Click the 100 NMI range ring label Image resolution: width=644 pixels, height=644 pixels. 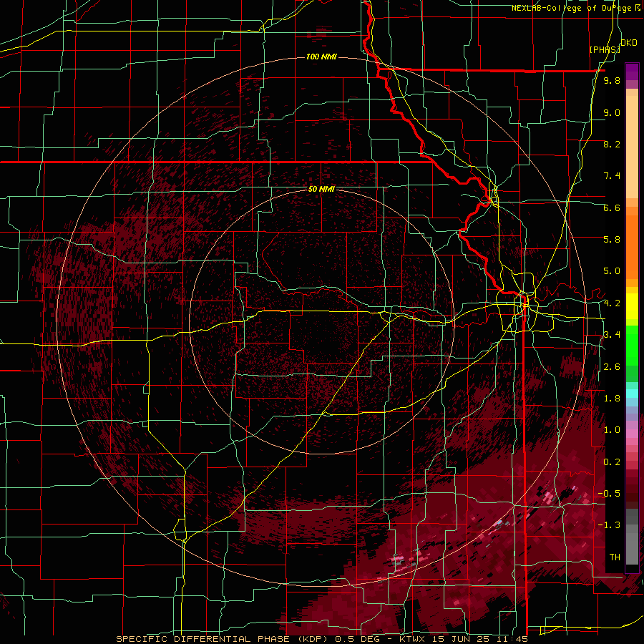[x=321, y=57]
